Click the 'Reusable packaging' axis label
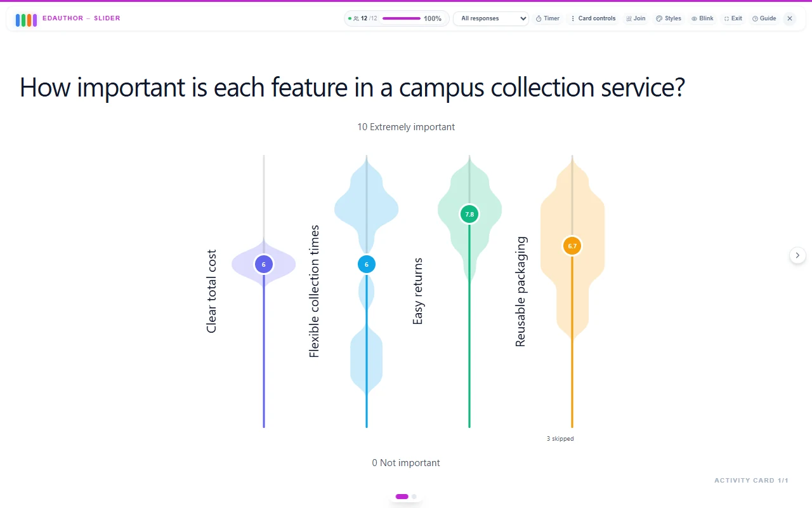This screenshot has height=508, width=812. pos(520,291)
